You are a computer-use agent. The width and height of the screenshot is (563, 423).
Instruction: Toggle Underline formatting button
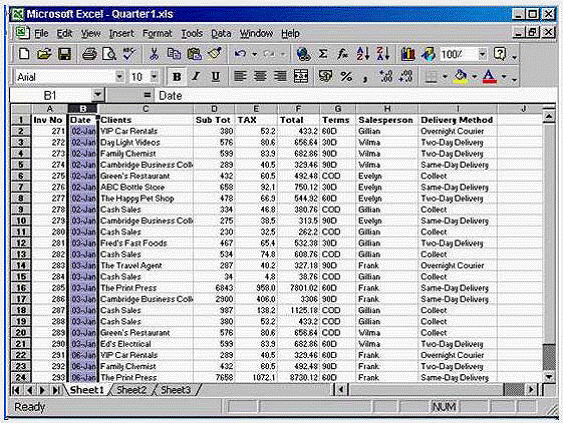[215, 76]
